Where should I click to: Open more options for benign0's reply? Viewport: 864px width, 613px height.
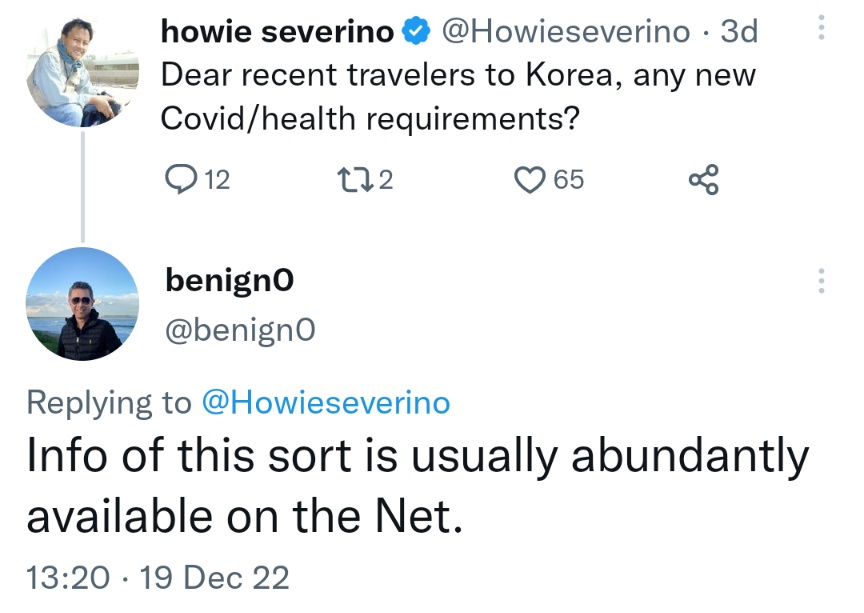[821, 281]
